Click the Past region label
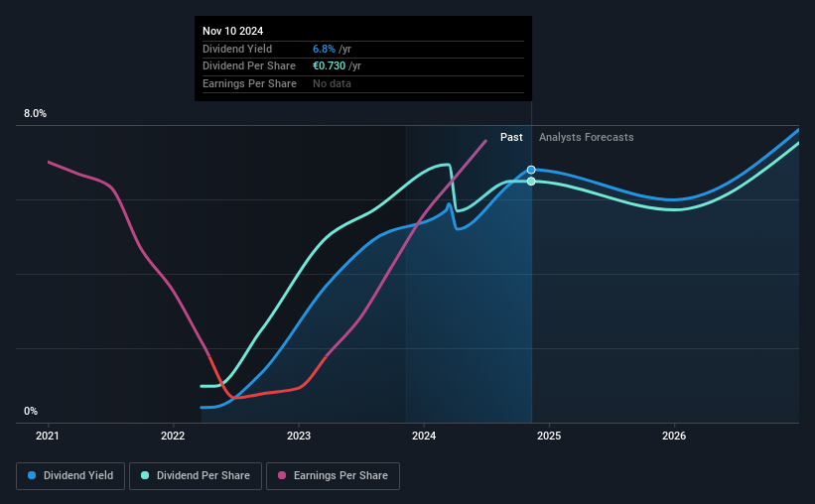 pos(511,137)
